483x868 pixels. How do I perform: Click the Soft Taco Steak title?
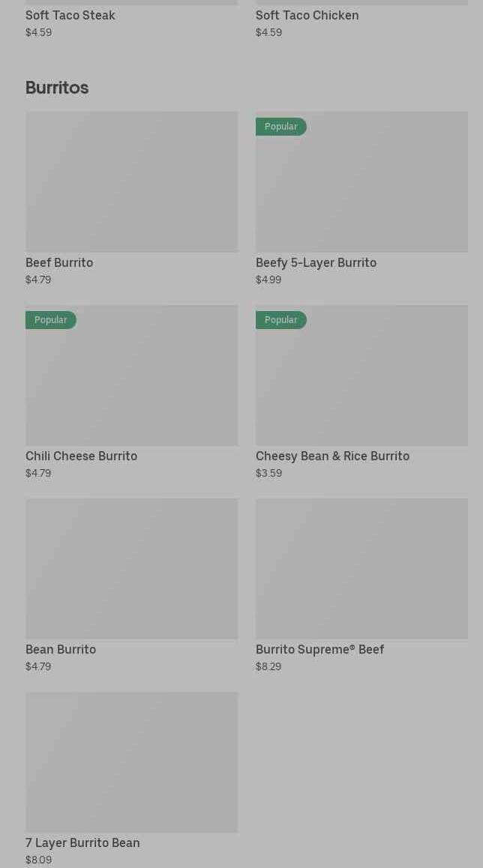(x=70, y=15)
